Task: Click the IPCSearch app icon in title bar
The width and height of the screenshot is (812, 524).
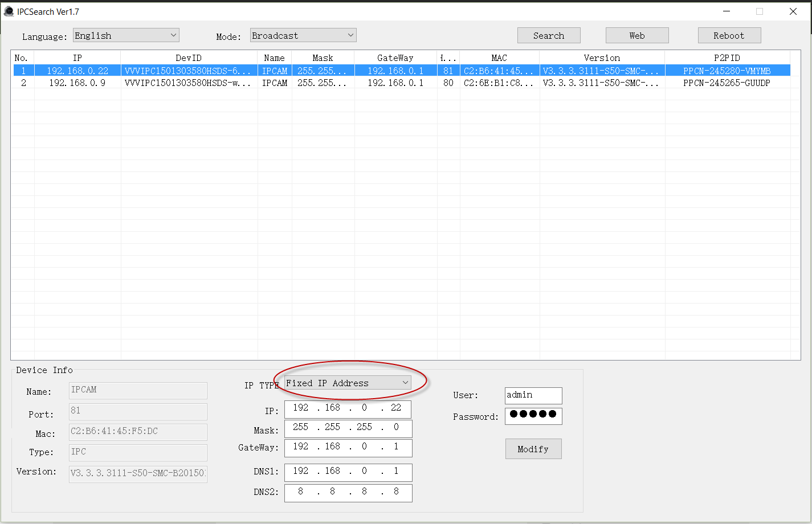Action: coord(9,11)
